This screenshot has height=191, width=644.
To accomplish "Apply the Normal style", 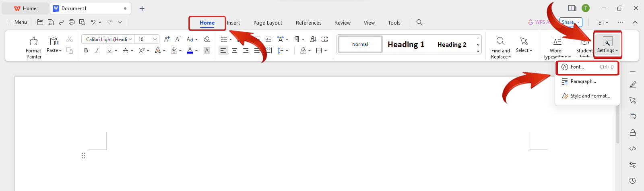I will pyautogui.click(x=360, y=44).
